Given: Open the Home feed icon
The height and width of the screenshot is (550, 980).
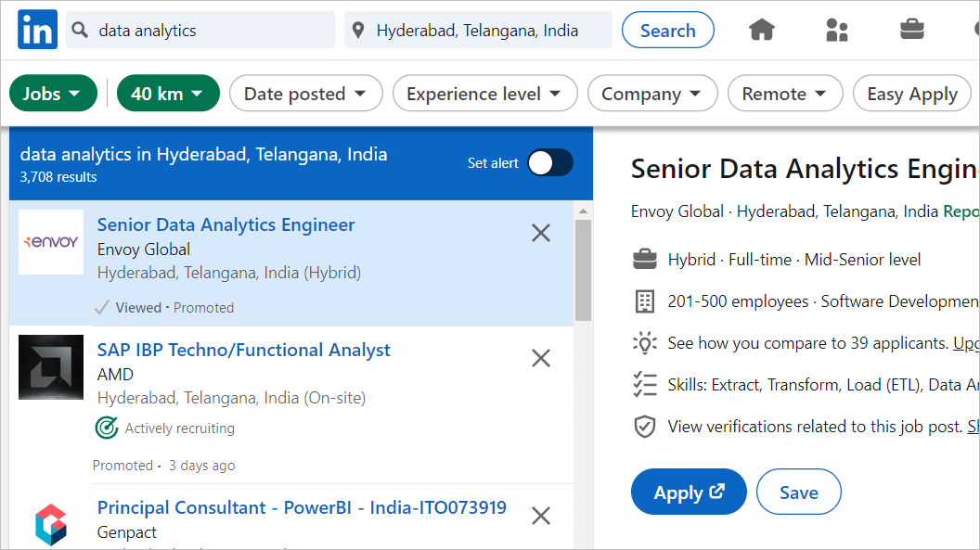Looking at the screenshot, I should click(x=762, y=29).
